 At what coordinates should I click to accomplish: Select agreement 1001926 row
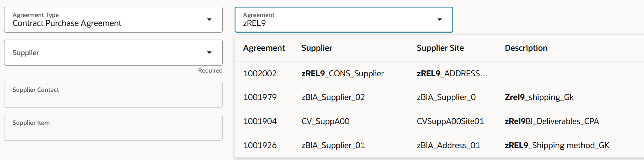439,145
